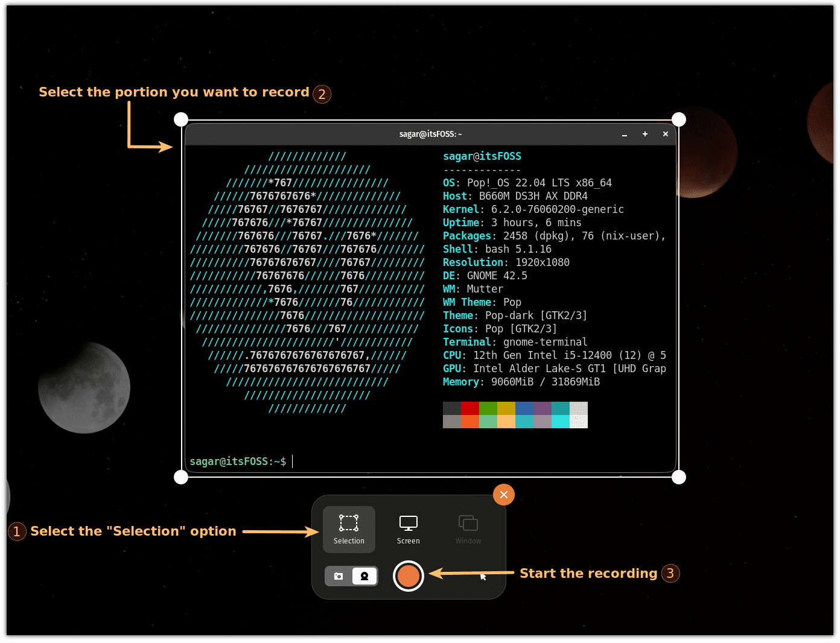Dismiss the capture panel with the orange X
This screenshot has height=643, width=840.
(504, 495)
